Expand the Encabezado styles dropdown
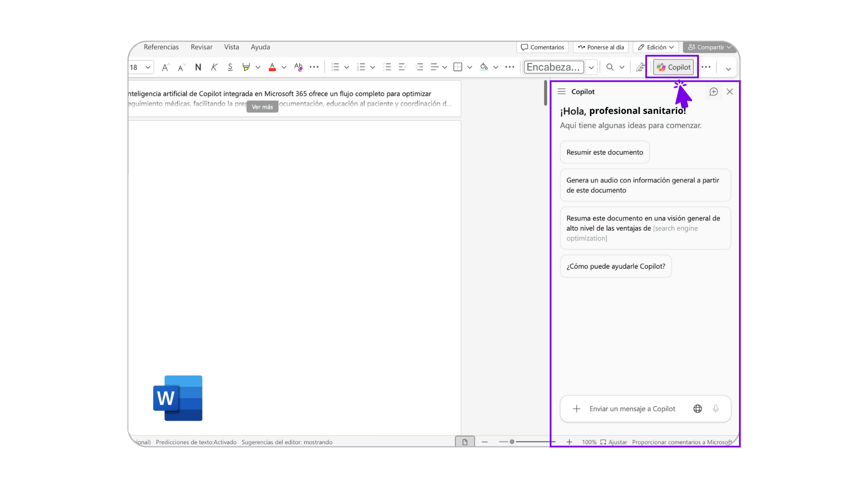This screenshot has height=488, width=868. pyautogui.click(x=591, y=67)
